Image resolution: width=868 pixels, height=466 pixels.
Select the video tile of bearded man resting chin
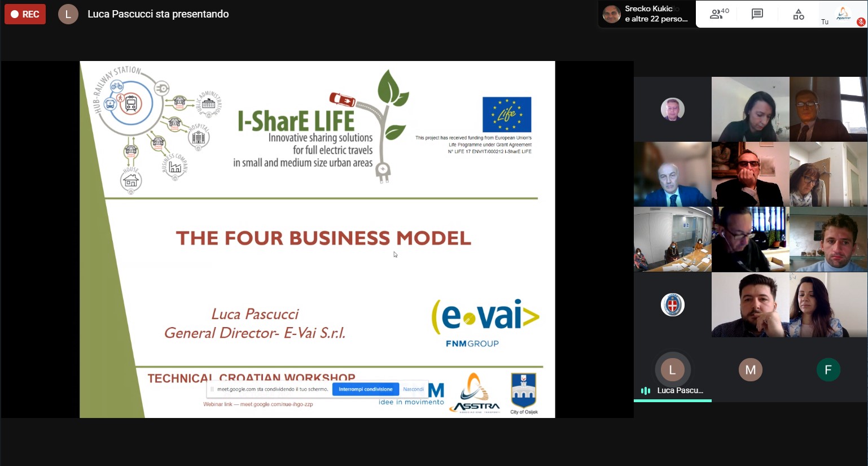[x=750, y=305]
